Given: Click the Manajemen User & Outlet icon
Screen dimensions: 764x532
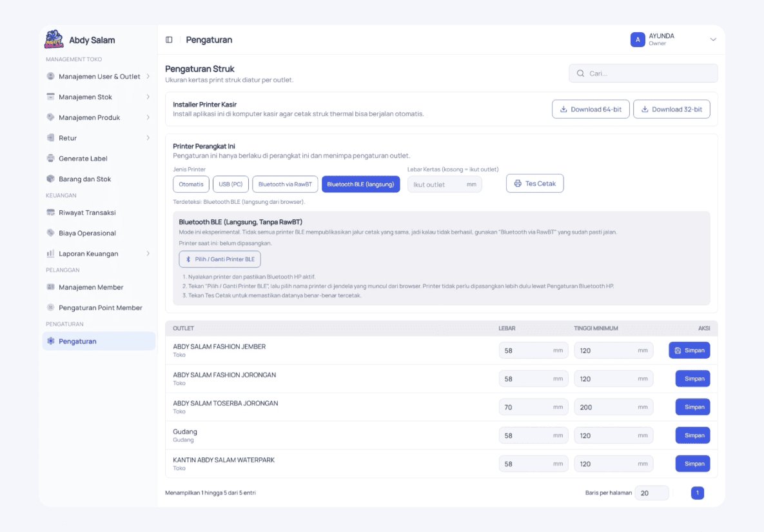Looking at the screenshot, I should 51,76.
